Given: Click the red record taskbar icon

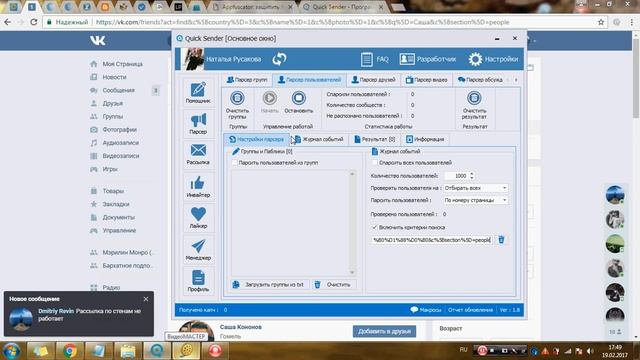Looking at the screenshot, I should [x=216, y=351].
